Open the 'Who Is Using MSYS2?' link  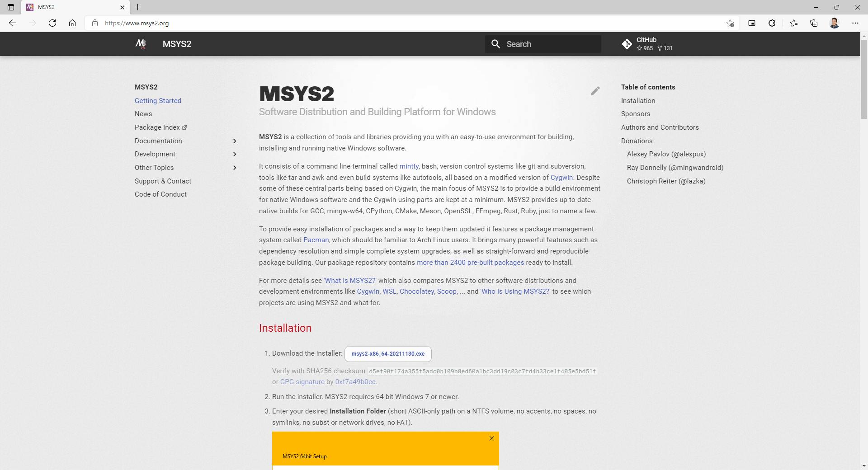515,291
